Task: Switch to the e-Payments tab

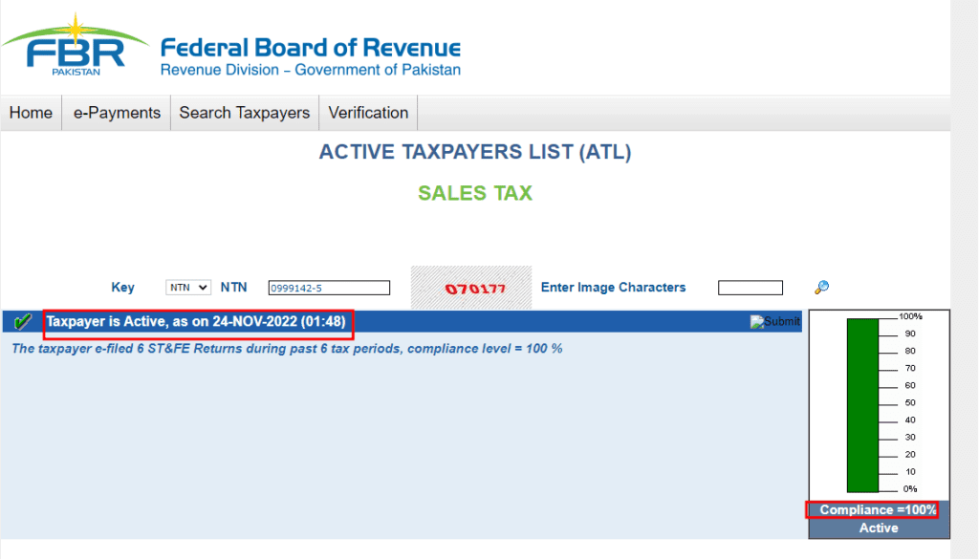Action: pos(116,112)
